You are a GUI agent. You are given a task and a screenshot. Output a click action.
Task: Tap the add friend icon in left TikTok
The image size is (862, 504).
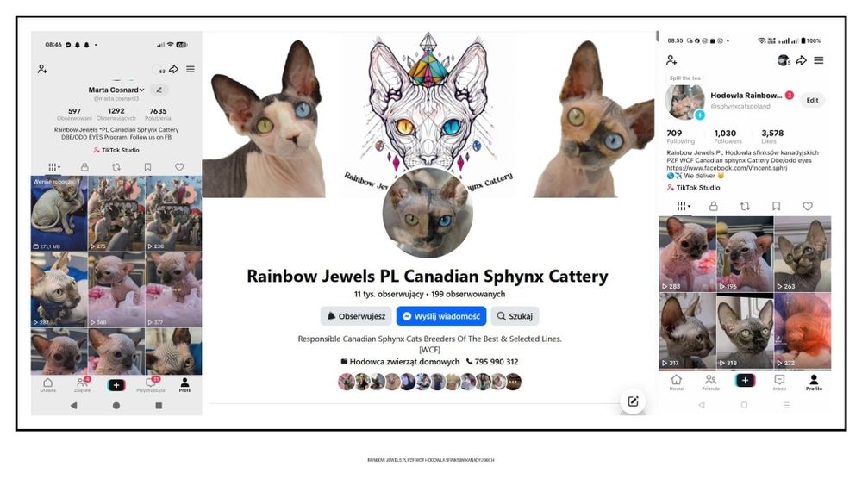coord(42,69)
